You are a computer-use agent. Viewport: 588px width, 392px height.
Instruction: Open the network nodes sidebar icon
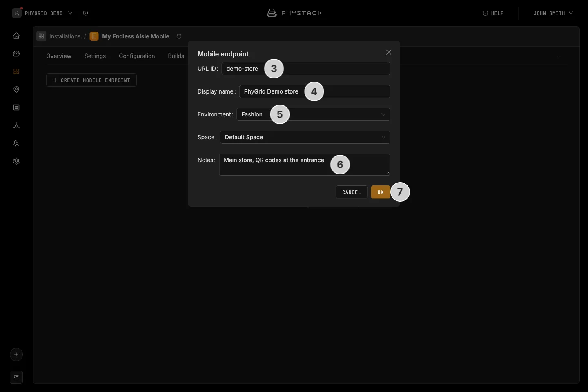(x=16, y=125)
